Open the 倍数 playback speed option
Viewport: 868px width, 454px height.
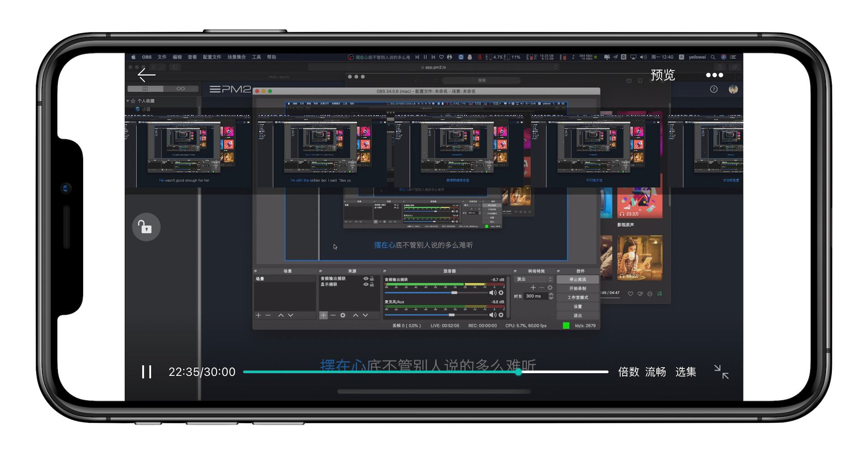pyautogui.click(x=628, y=372)
